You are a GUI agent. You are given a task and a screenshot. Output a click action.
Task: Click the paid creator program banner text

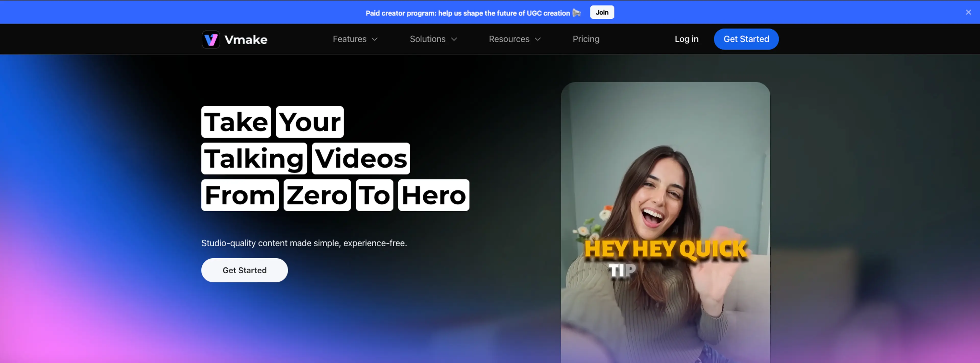(x=468, y=13)
